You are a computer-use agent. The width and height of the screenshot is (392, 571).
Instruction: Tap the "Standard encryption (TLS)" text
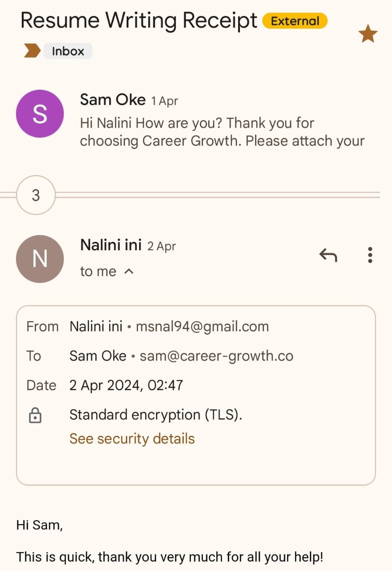[156, 415]
